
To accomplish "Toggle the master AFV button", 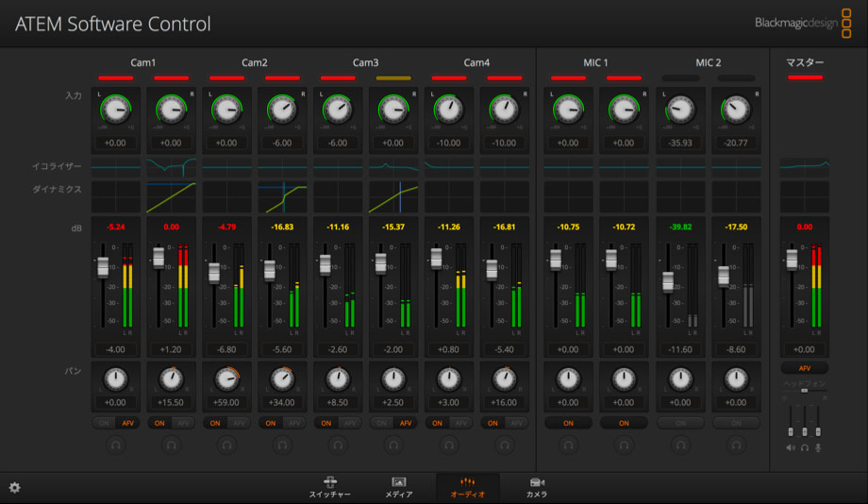I will click(x=805, y=368).
